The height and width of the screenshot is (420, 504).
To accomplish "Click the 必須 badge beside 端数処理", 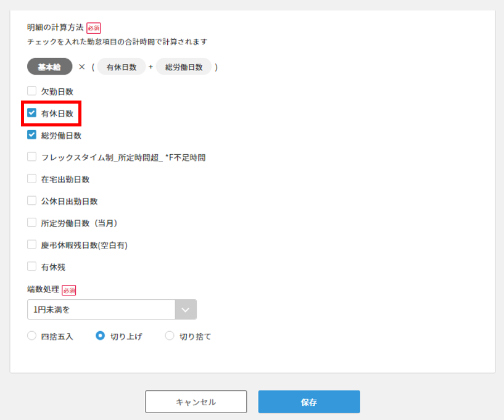I will pyautogui.click(x=69, y=290).
